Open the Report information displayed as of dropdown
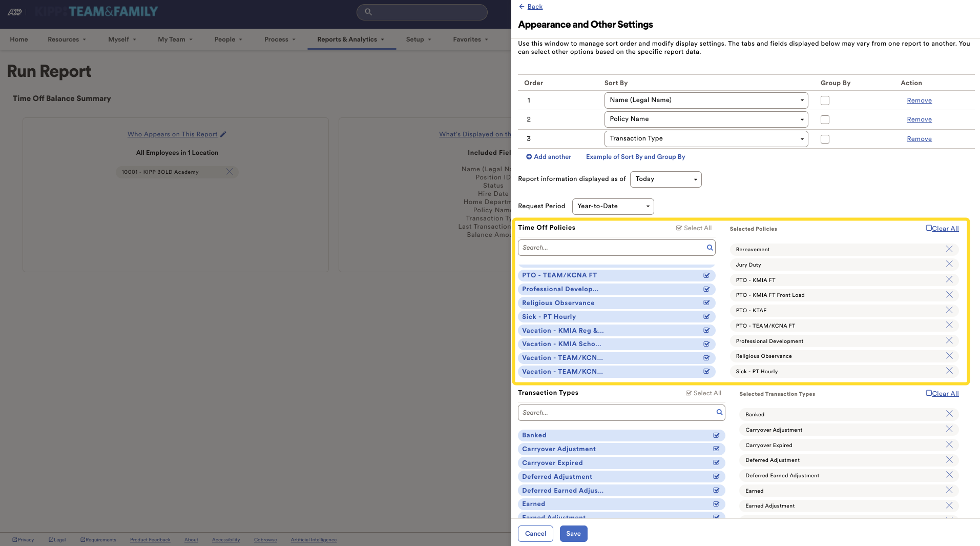 point(665,179)
